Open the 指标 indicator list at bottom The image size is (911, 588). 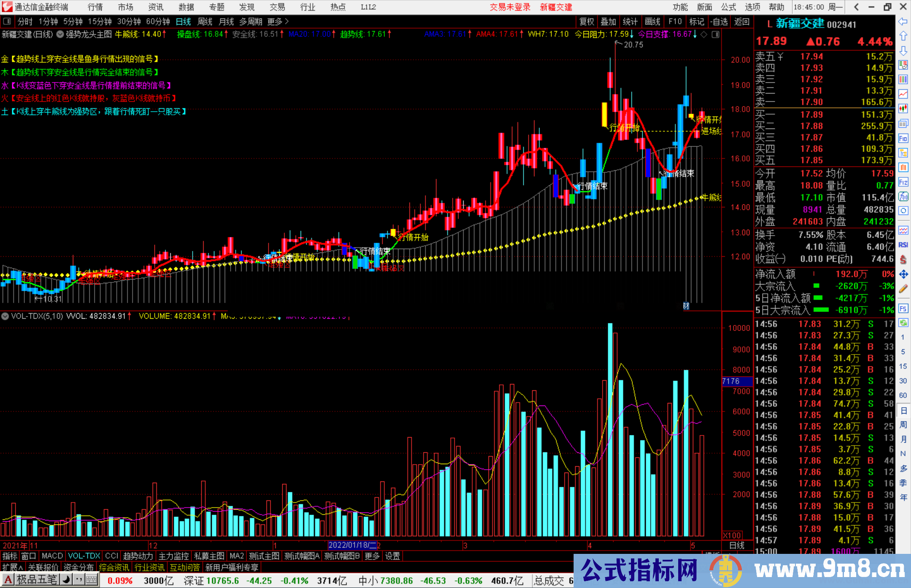click(x=10, y=556)
